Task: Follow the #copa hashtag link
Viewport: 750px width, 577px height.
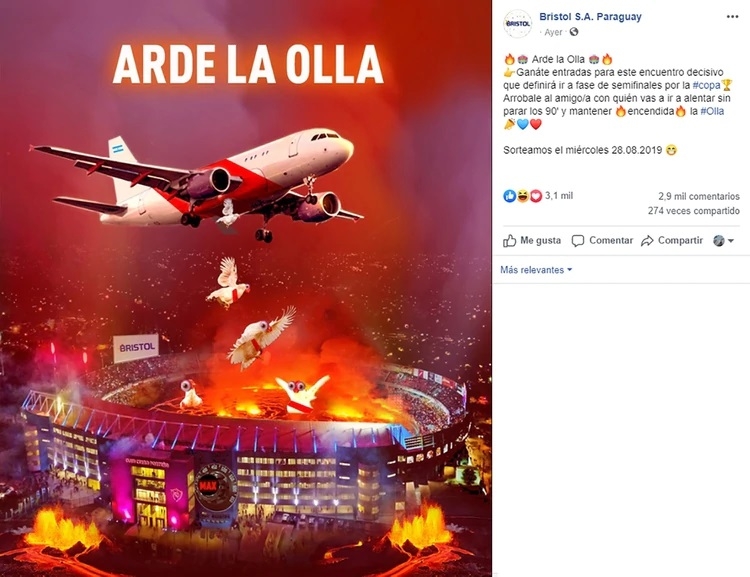Action: pos(706,85)
